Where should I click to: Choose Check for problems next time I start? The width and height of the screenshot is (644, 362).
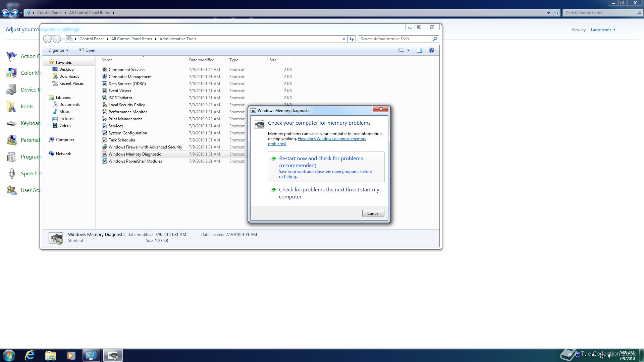tap(326, 193)
